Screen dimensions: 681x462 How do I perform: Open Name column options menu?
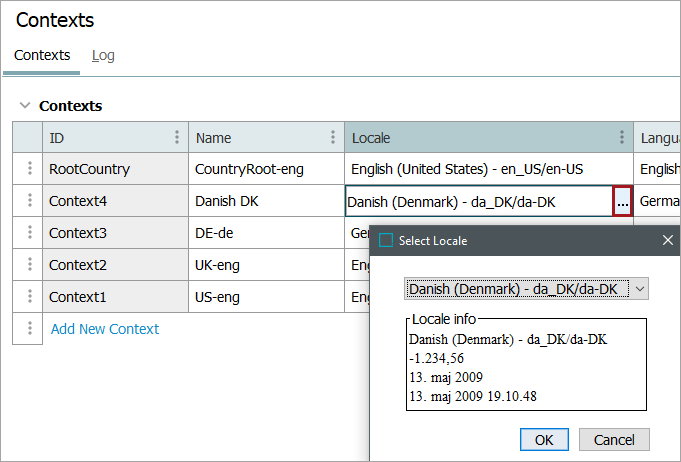pyautogui.click(x=333, y=138)
